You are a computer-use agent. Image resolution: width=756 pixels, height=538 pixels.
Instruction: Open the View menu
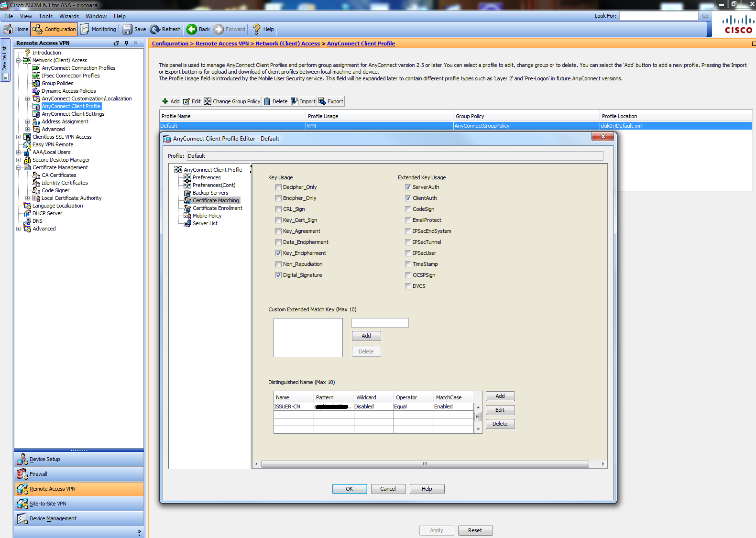[x=26, y=16]
